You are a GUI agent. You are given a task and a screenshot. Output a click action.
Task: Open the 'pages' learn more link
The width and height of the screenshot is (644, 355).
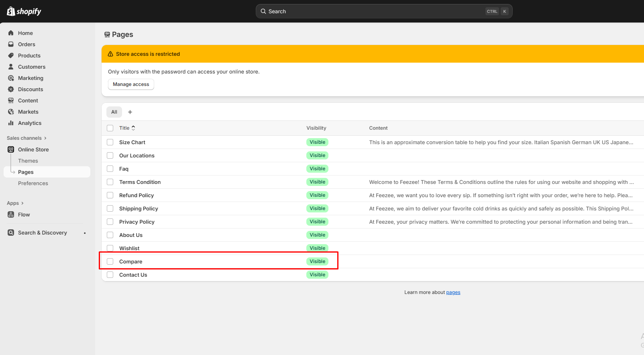[453, 292]
